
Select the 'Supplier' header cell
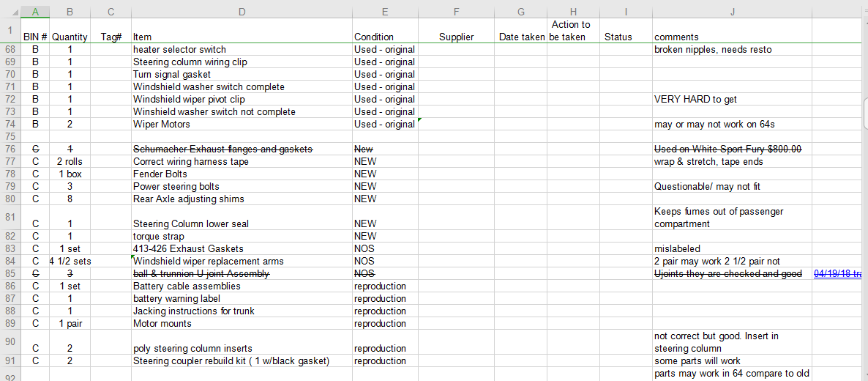(x=456, y=37)
